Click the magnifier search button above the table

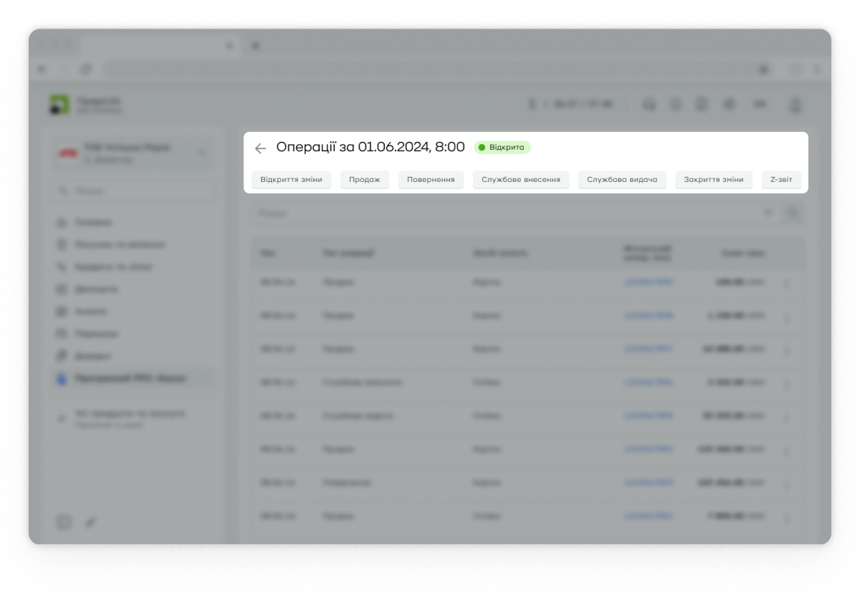pos(793,213)
